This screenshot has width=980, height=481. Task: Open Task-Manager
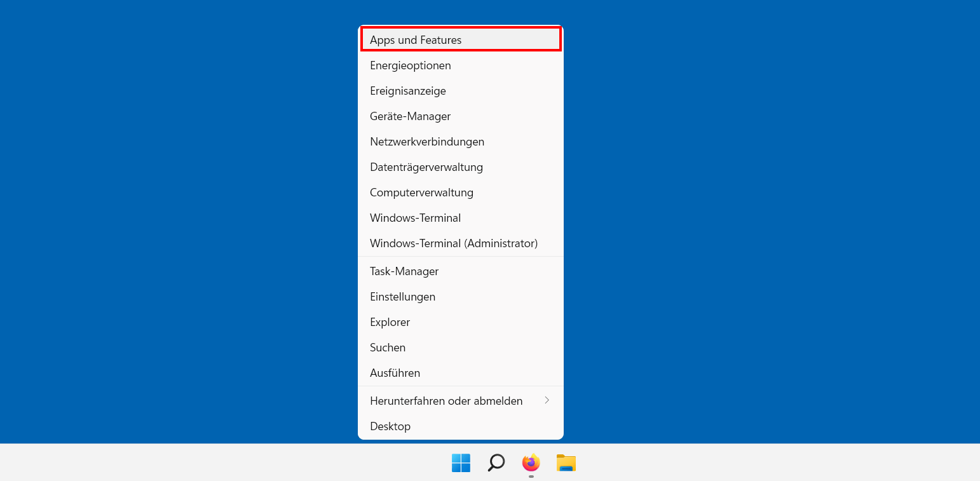click(x=461, y=271)
